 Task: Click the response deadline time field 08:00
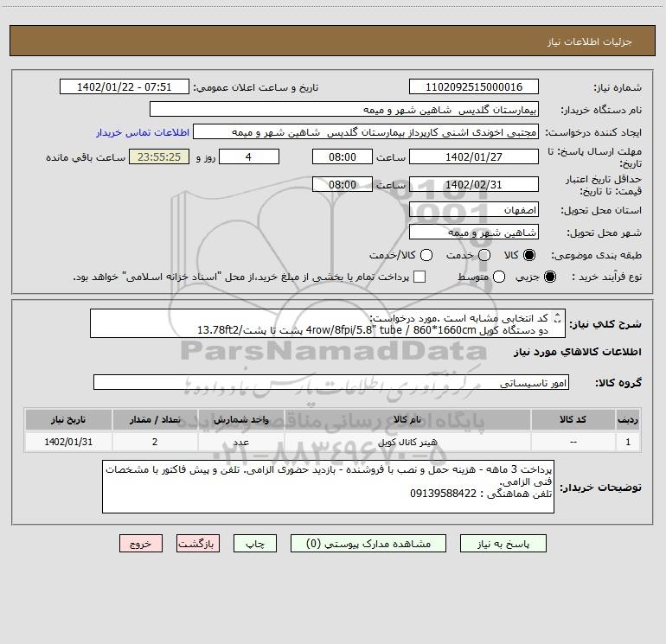click(x=343, y=156)
